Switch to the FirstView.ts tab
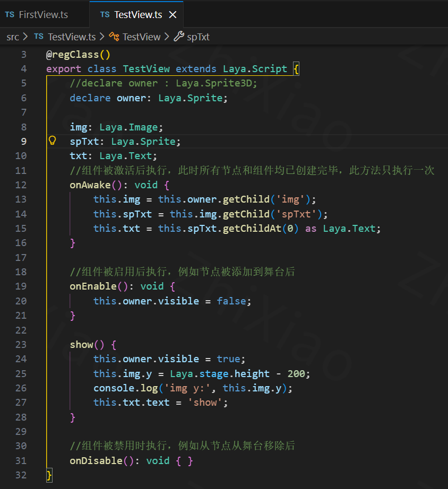The height and width of the screenshot is (489, 448). pyautogui.click(x=43, y=14)
